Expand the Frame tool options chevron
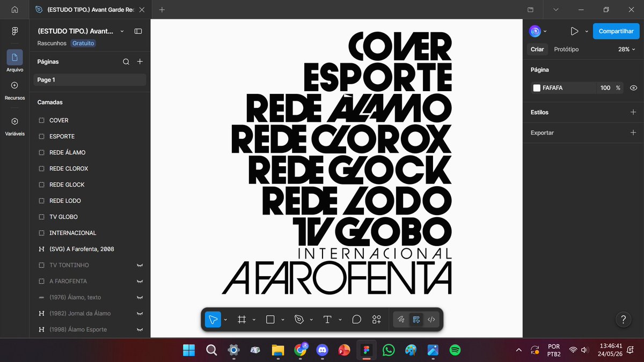 coord(254,320)
